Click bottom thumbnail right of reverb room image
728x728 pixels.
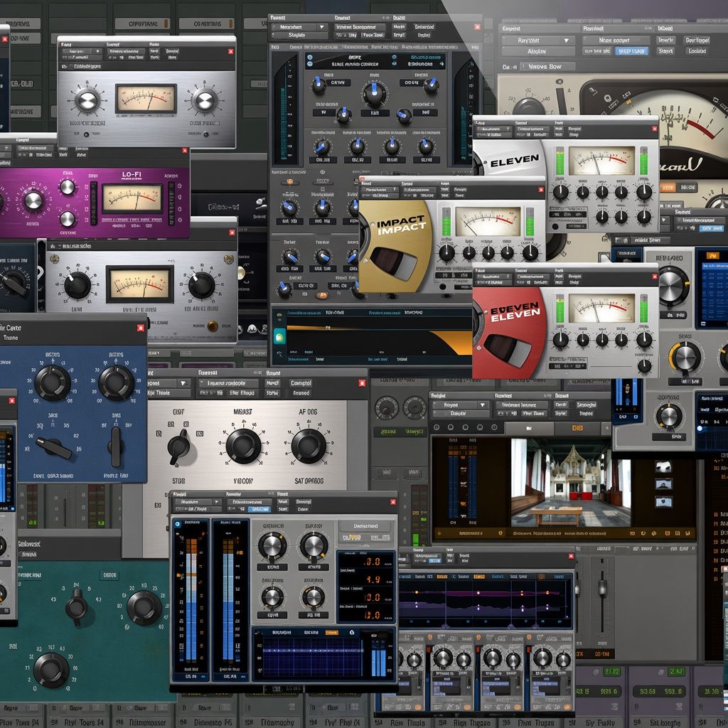(x=663, y=501)
